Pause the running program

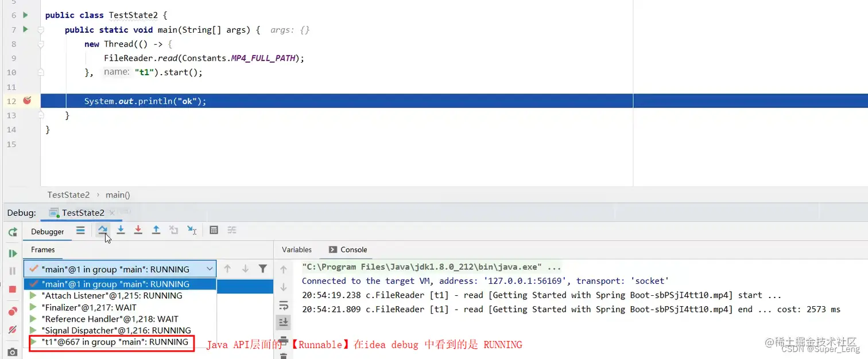pyautogui.click(x=13, y=271)
